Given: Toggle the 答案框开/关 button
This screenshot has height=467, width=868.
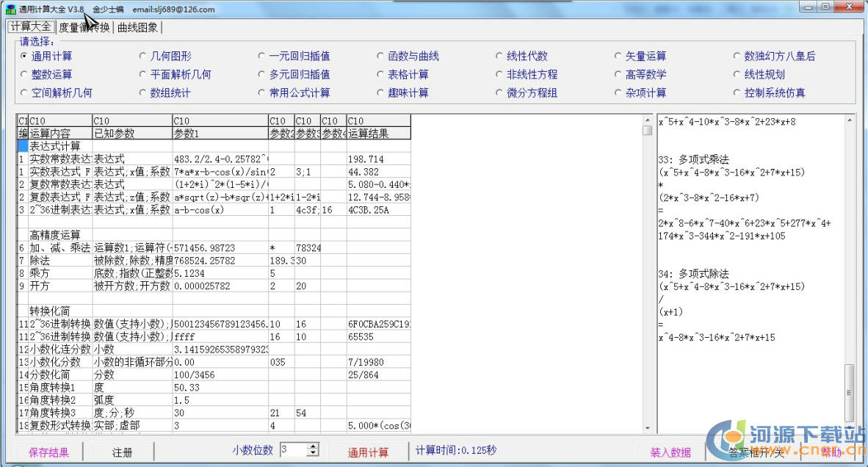Looking at the screenshot, I should [757, 452].
